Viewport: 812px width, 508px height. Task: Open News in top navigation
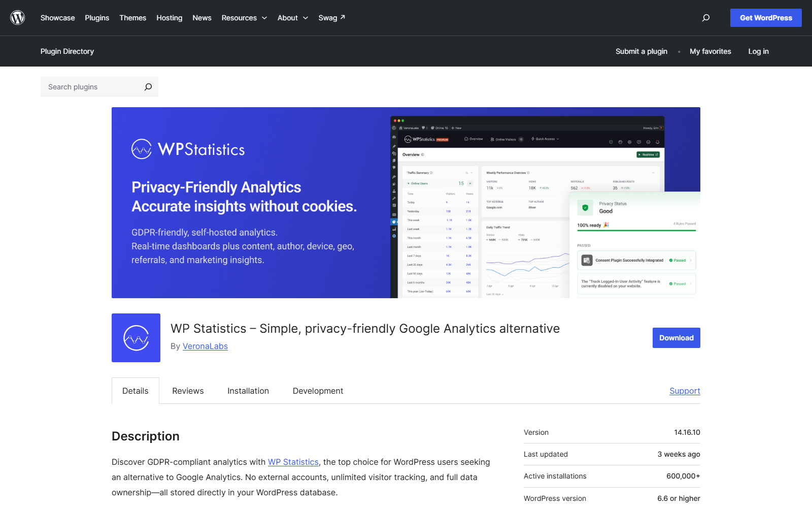pyautogui.click(x=202, y=18)
